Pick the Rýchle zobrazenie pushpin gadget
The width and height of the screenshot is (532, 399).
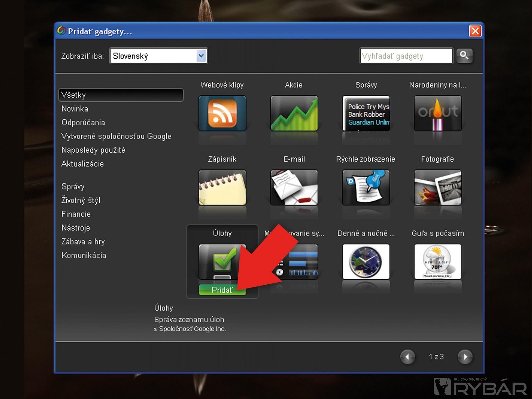click(x=366, y=187)
